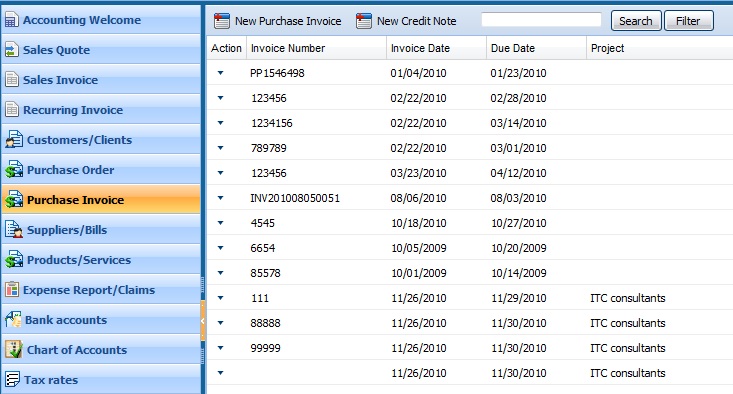
Task: Click the Filter button
Action: pyautogui.click(x=688, y=21)
